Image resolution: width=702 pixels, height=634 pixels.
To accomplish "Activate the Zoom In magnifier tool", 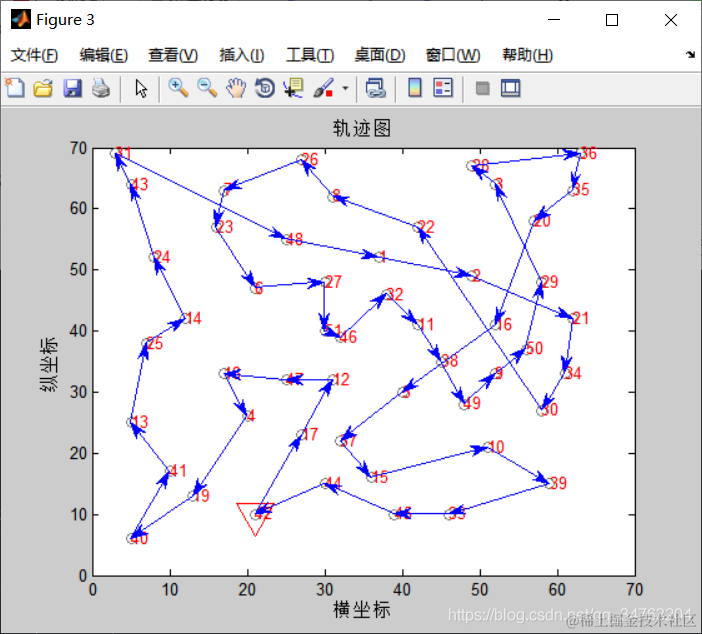I will click(x=178, y=88).
